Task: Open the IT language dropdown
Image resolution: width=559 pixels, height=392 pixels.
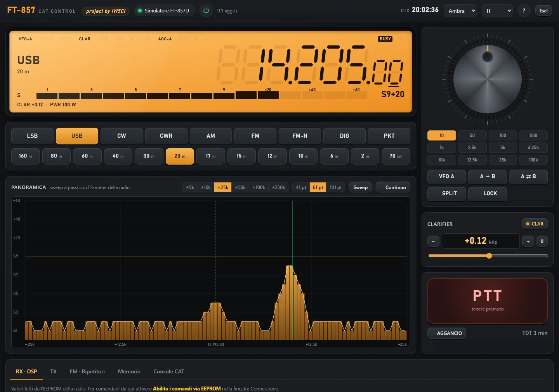Action: click(x=497, y=10)
